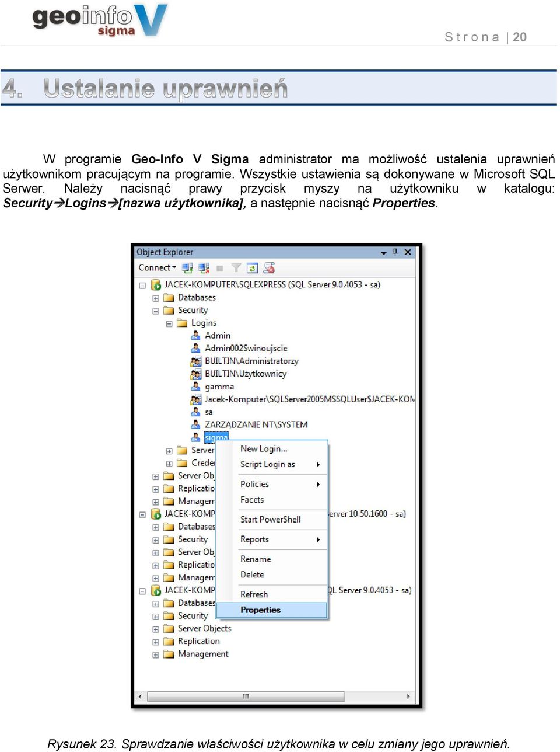This screenshot has height=752, width=560.
Task: Click the pin auto-hide icon in Object Explorer
Action: tap(395, 252)
